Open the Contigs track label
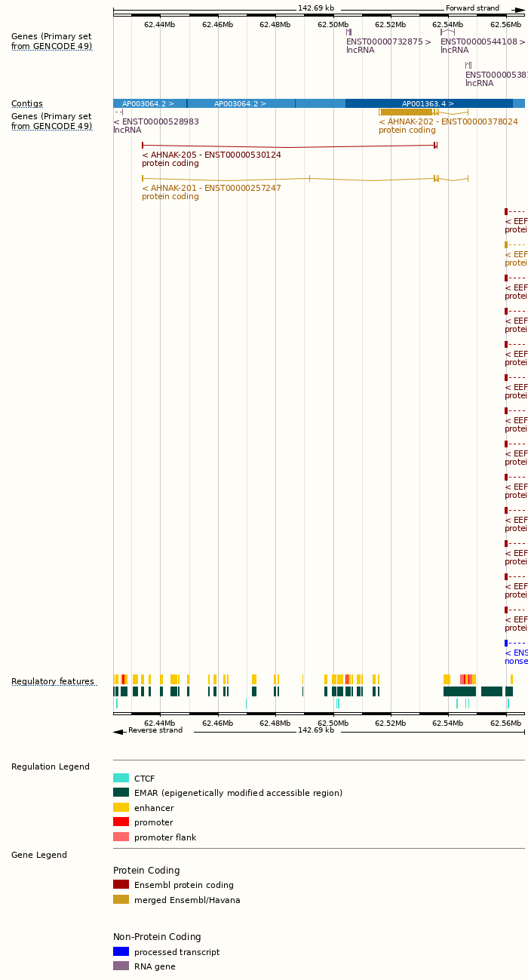528x980 pixels. click(x=27, y=103)
